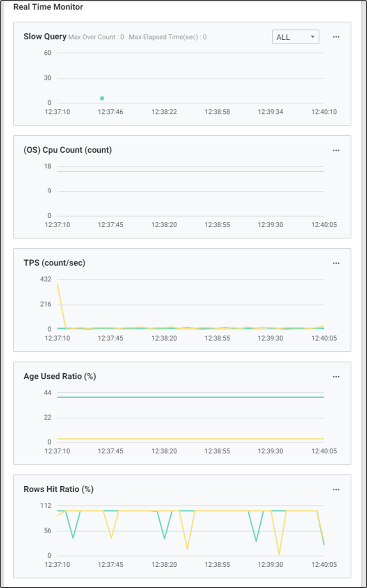Open the (OS) Cpu Count options menu
Viewport: 367px width, 588px height.
tap(336, 150)
